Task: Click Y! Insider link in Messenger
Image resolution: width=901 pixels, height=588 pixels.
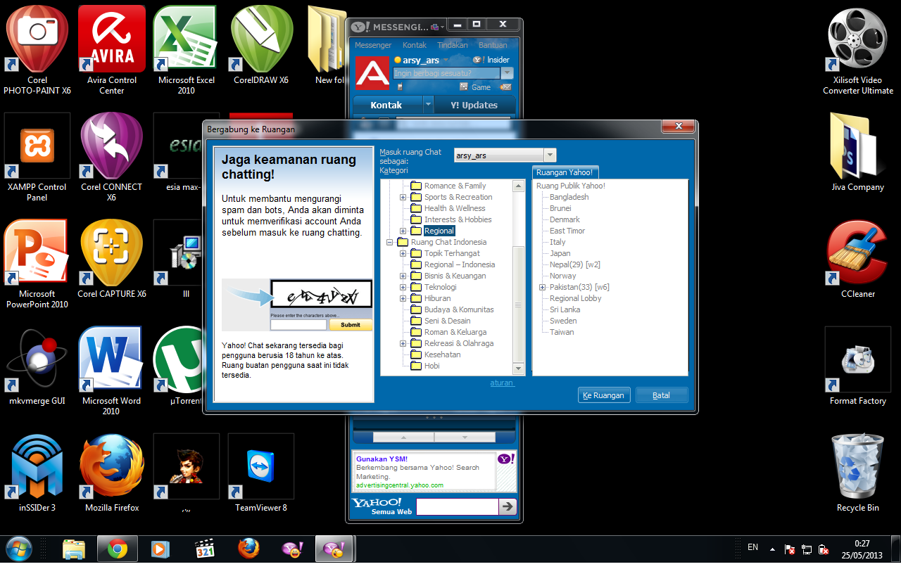Action: (x=491, y=60)
